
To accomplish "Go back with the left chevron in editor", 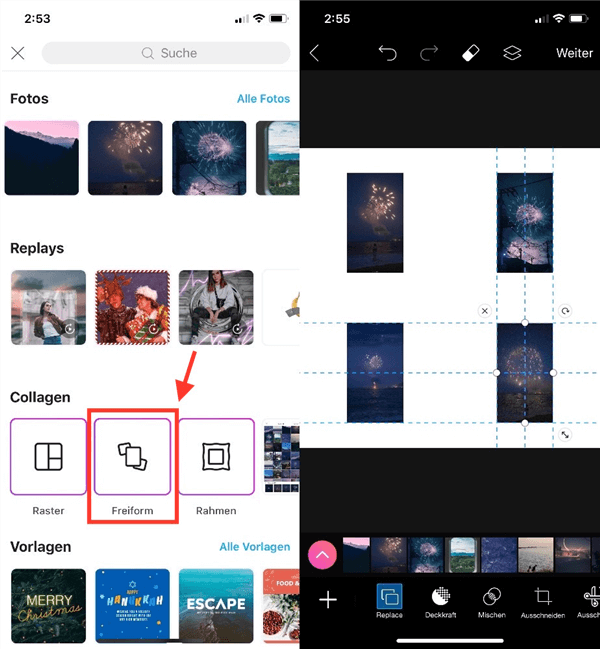I will (314, 53).
